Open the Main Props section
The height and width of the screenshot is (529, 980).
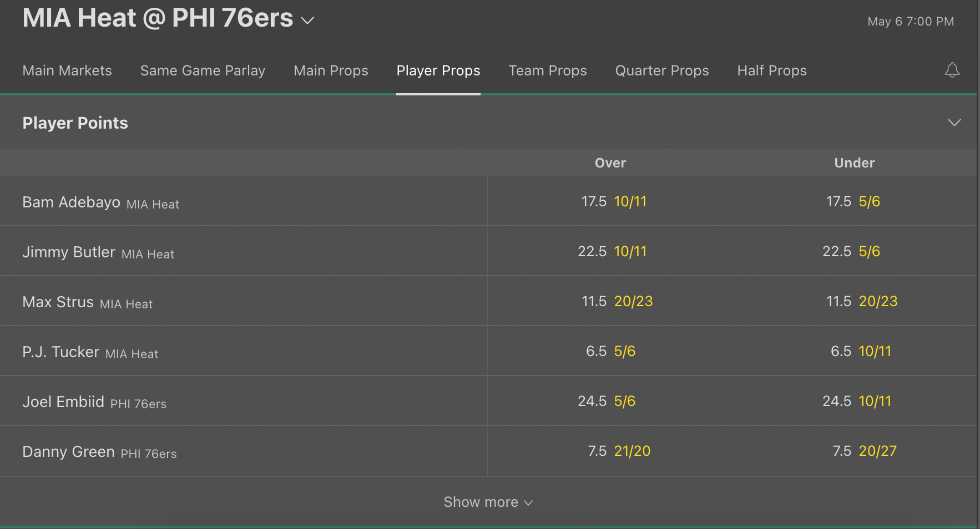[331, 70]
